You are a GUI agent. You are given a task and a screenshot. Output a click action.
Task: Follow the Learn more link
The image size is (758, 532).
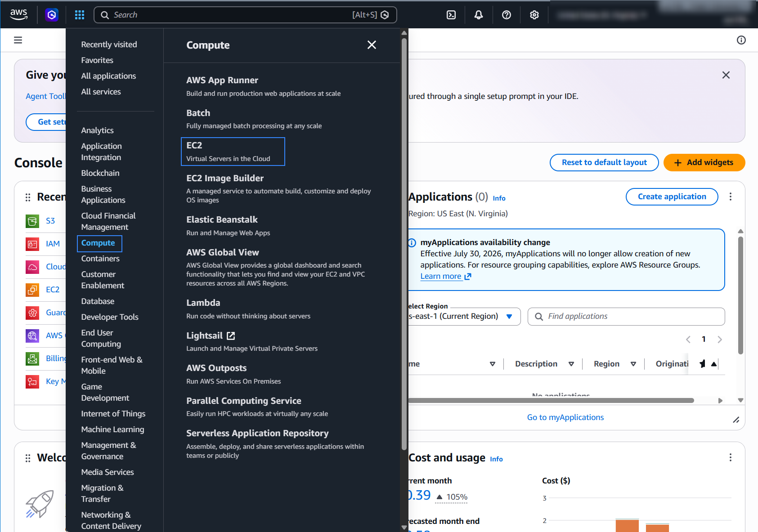point(445,276)
